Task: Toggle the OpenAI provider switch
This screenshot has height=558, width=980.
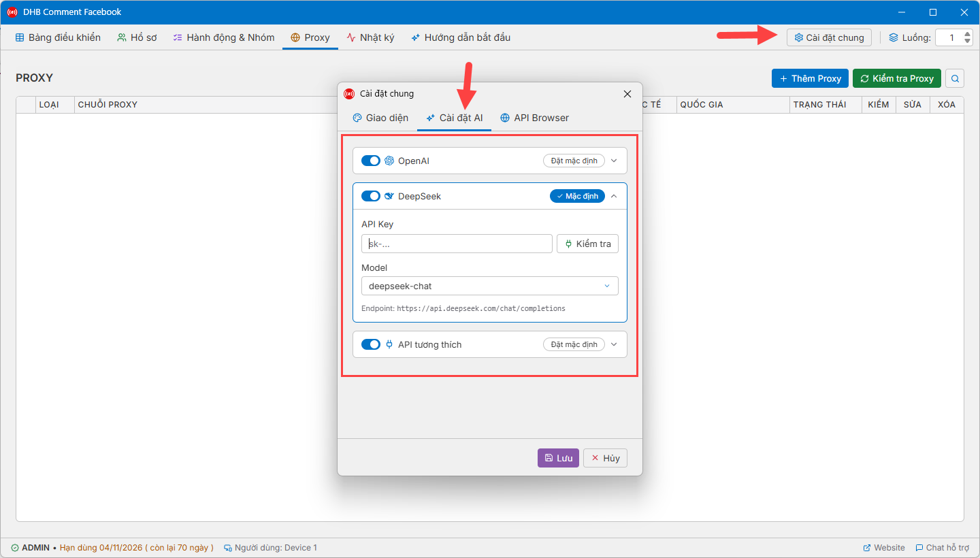Action: [x=370, y=161]
